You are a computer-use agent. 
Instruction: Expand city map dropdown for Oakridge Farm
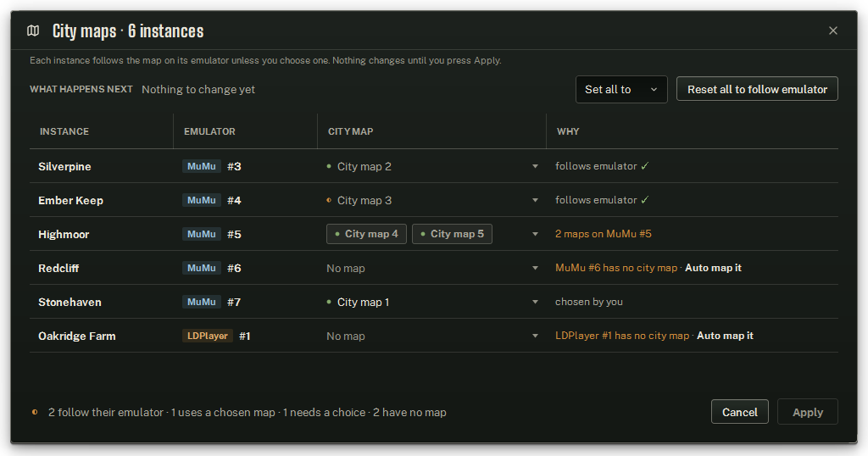click(x=535, y=336)
